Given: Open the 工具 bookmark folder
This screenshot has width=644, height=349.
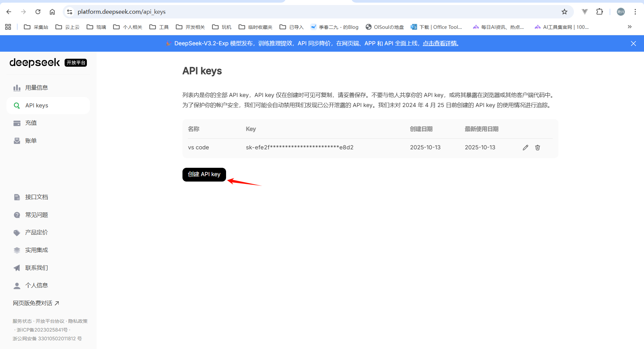Looking at the screenshot, I should point(159,27).
